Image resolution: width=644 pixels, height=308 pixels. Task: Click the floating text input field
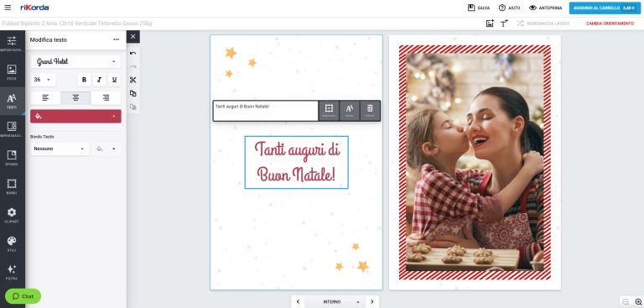pyautogui.click(x=266, y=111)
